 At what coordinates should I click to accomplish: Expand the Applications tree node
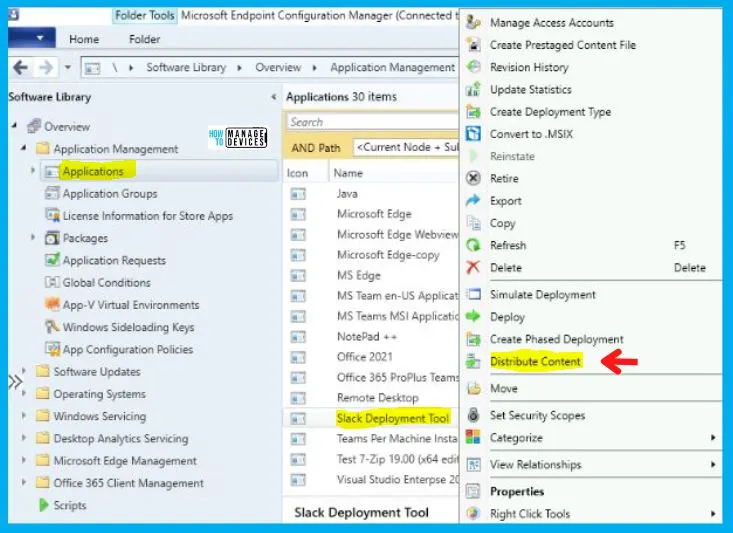pos(33,170)
